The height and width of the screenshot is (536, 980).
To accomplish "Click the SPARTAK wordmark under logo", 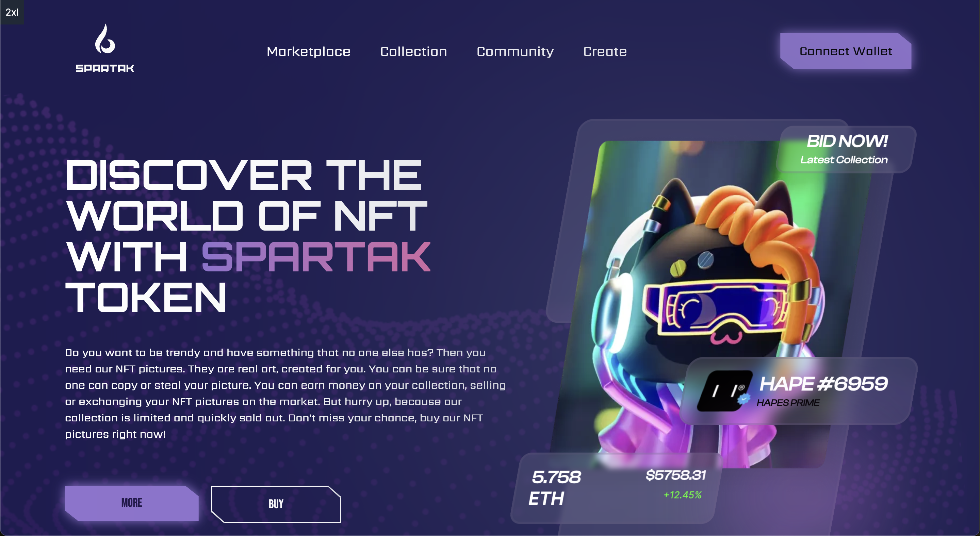I will click(x=105, y=68).
